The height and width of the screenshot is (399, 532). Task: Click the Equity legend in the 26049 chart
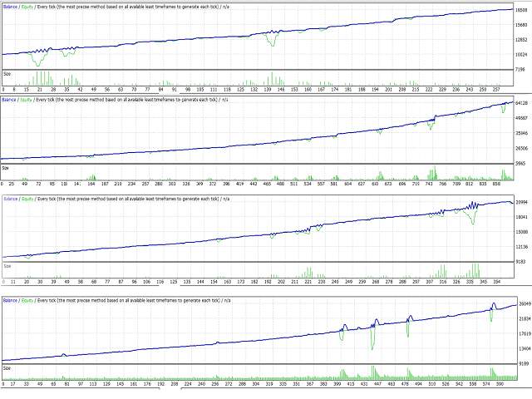point(27,301)
